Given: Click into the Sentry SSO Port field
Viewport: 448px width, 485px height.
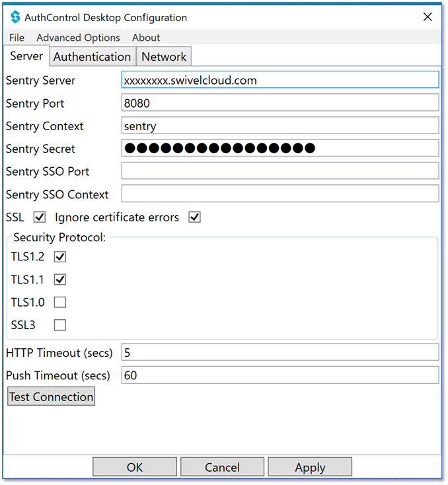Looking at the screenshot, I should (280, 170).
